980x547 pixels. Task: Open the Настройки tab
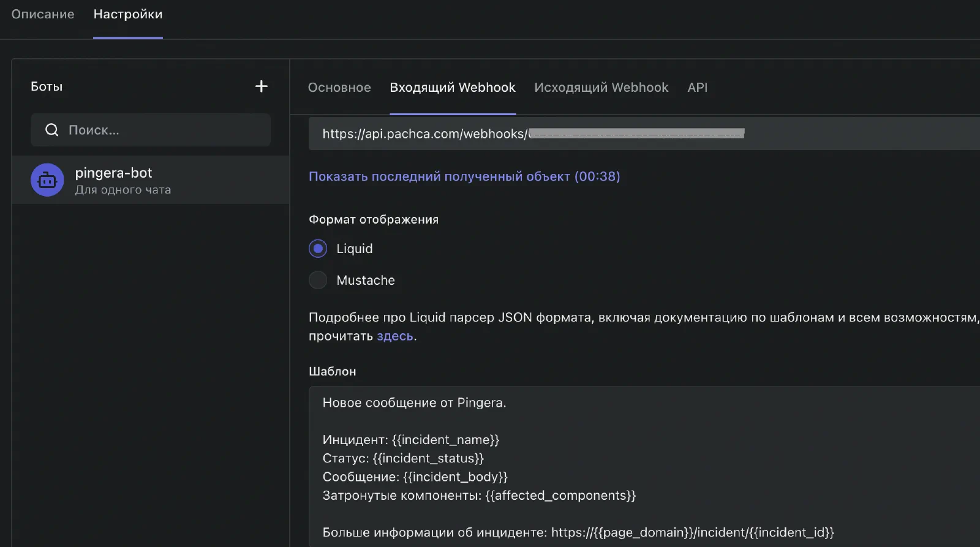(128, 14)
